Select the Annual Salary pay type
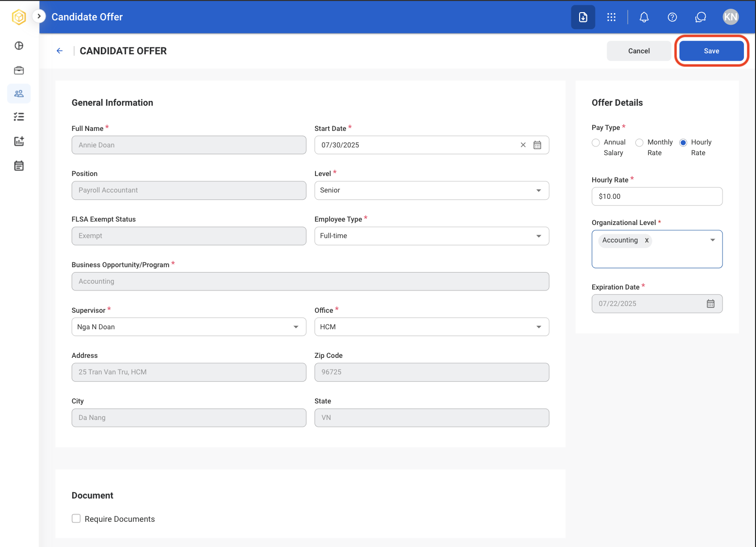This screenshot has height=547, width=756. 596,143
